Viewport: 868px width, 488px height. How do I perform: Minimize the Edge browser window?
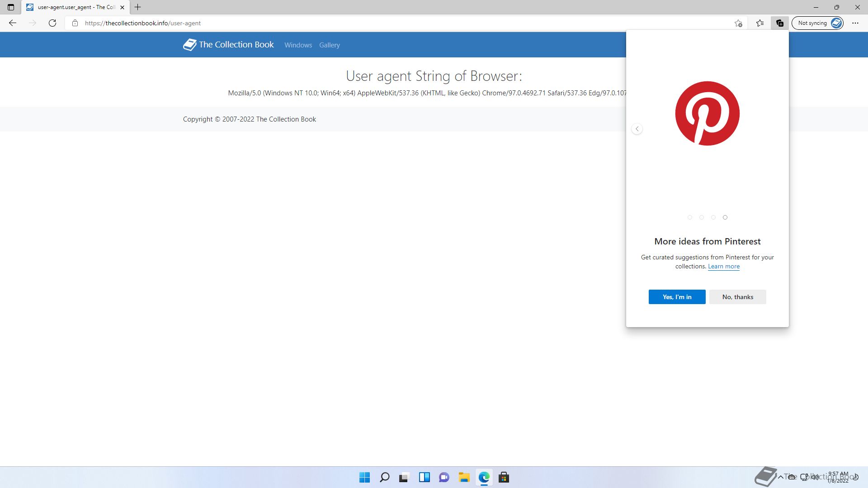pyautogui.click(x=816, y=7)
